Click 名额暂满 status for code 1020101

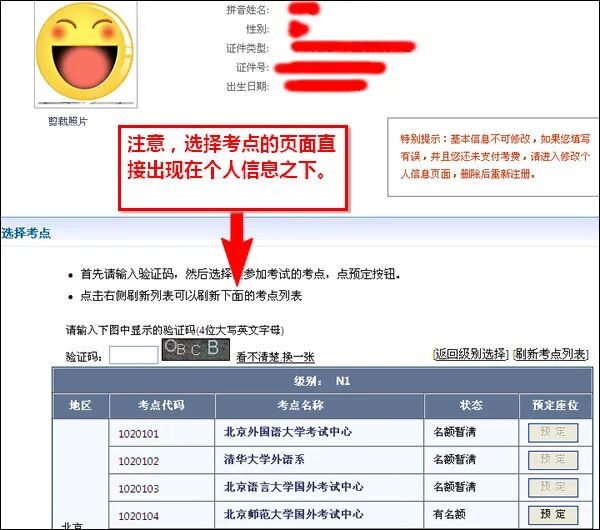coord(455,432)
